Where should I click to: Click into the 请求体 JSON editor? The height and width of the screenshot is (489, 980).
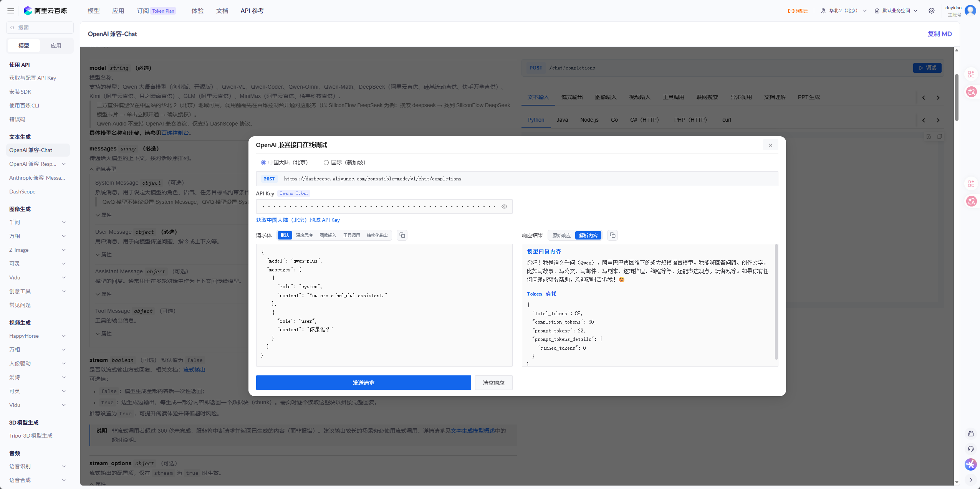tap(384, 305)
